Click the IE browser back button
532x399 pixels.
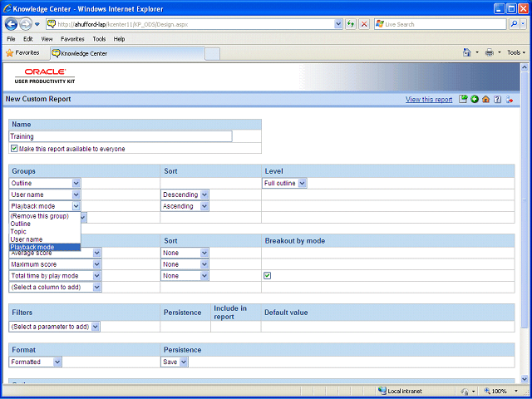[12, 24]
